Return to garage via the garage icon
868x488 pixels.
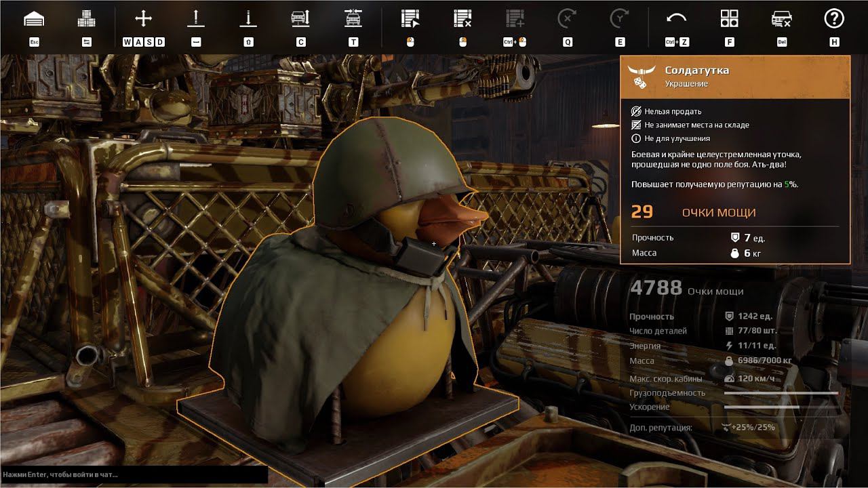click(34, 19)
